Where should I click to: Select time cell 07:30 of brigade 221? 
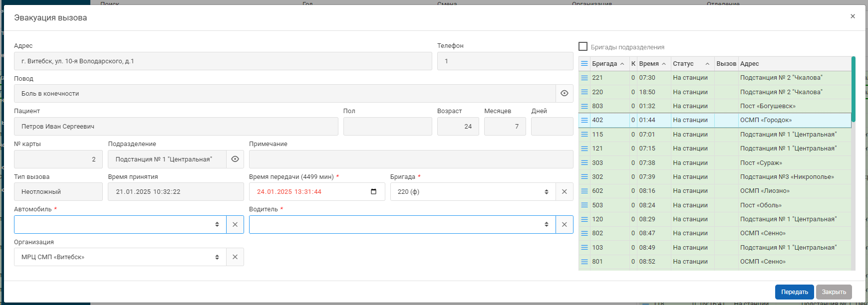click(x=654, y=78)
